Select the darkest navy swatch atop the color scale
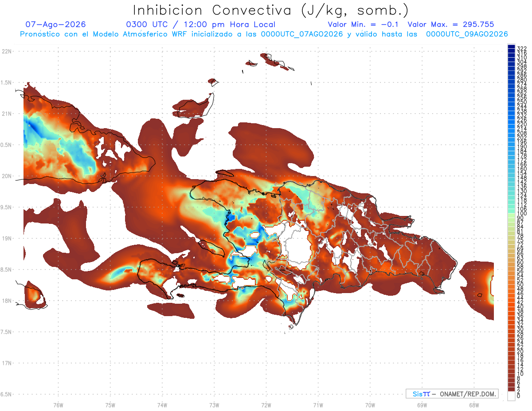This screenshot has width=532, height=411. (511, 47)
